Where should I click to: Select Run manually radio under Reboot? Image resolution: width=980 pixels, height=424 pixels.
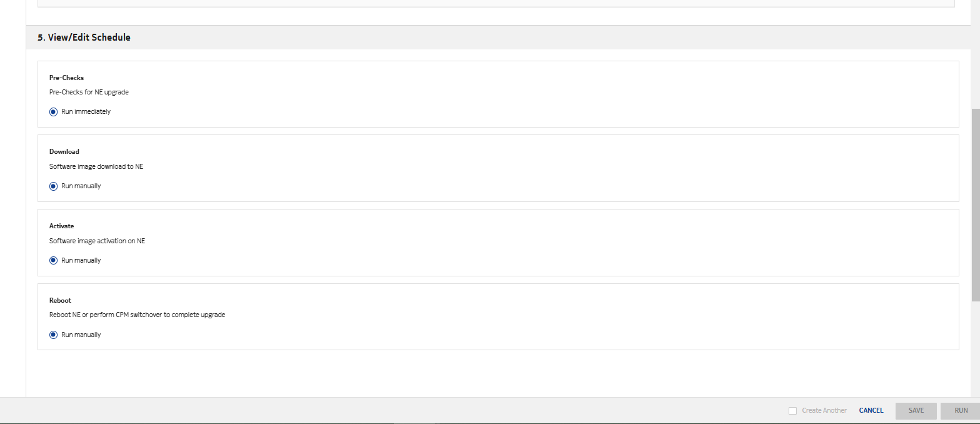[54, 335]
